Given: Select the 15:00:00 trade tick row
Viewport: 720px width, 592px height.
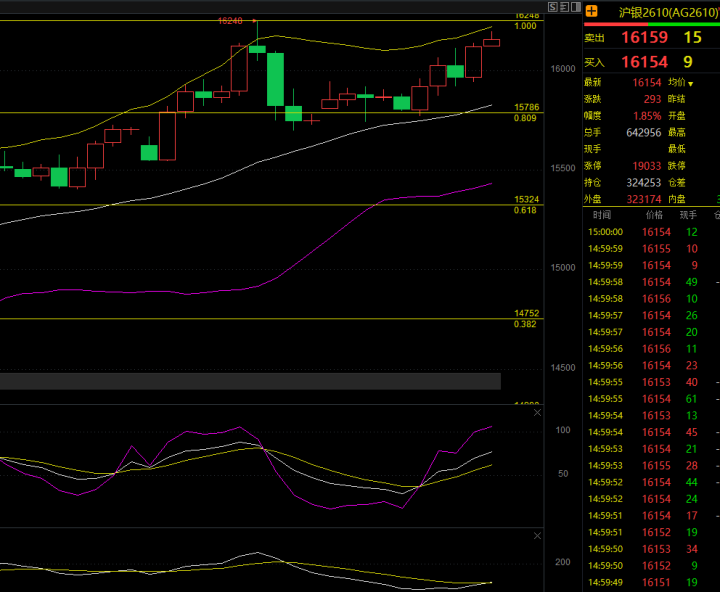Looking at the screenshot, I should click(651, 232).
